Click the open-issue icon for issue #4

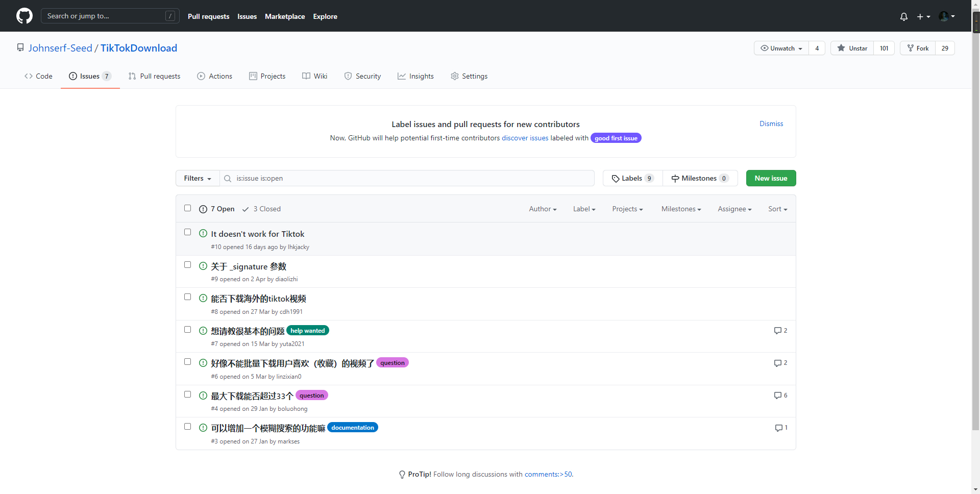pos(203,396)
